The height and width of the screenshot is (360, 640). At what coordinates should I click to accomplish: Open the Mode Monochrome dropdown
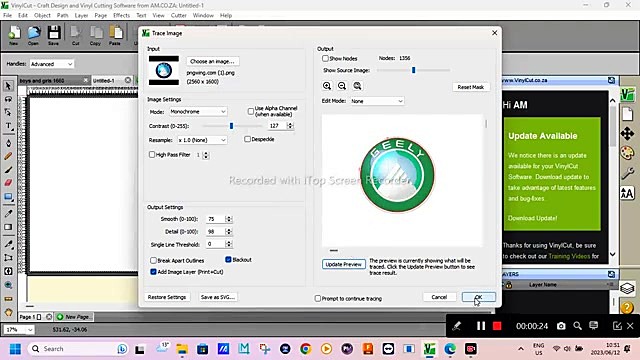click(x=198, y=111)
